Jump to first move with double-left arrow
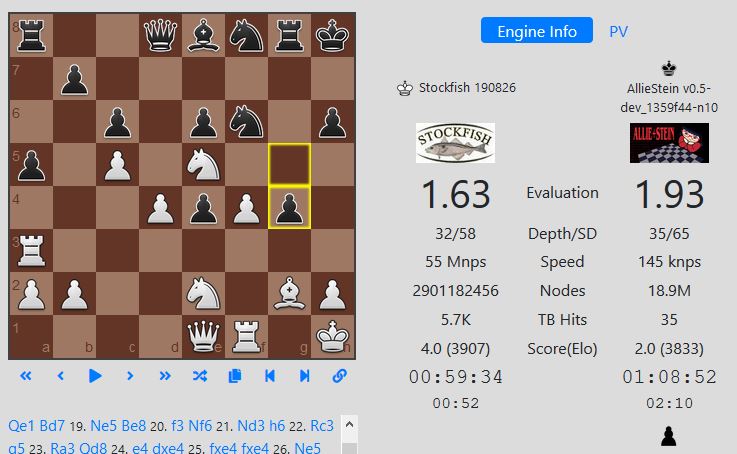This screenshot has height=454, width=737. pos(26,376)
